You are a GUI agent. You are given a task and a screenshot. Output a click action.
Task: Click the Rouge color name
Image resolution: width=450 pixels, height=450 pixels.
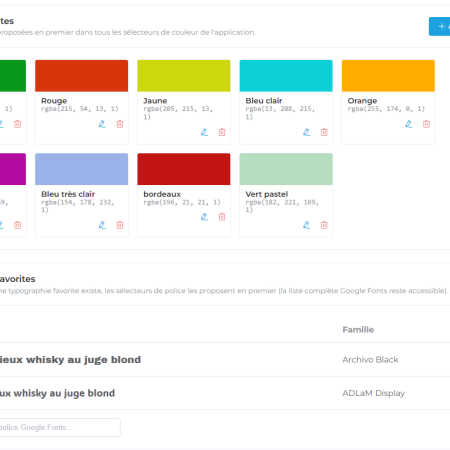(x=54, y=101)
